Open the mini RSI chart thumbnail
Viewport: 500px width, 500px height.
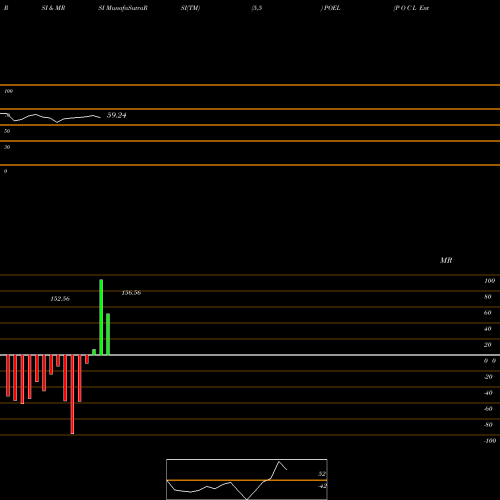(247, 479)
